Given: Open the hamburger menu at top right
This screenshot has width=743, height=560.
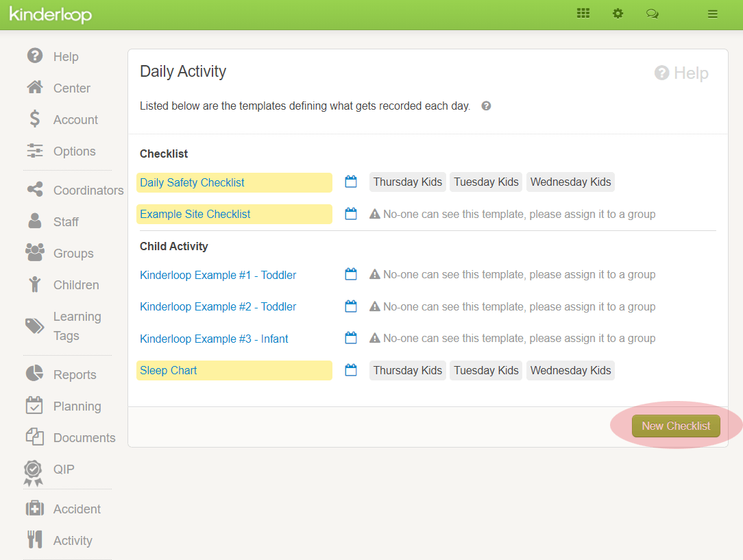Looking at the screenshot, I should (712, 13).
